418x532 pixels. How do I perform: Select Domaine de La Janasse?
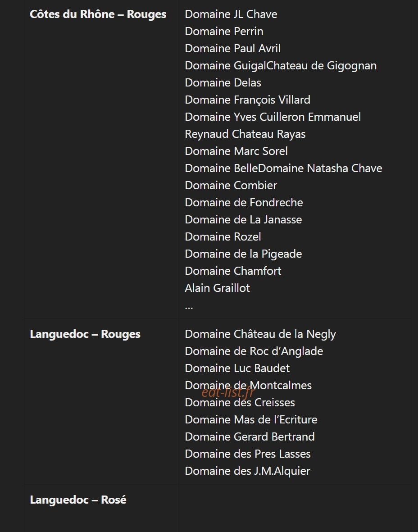pyautogui.click(x=243, y=219)
